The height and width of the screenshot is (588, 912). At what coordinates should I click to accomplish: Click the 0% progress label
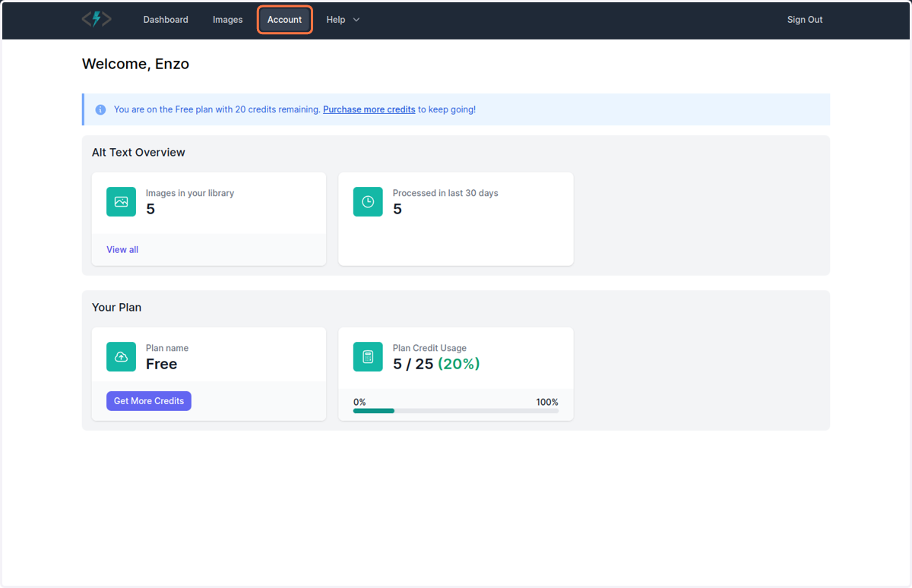359,402
